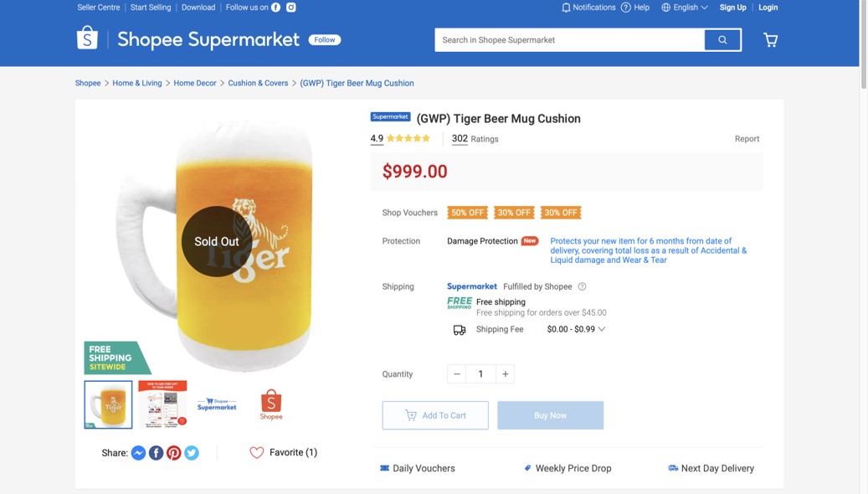Viewport: 868px width, 494px height.
Task: Open the shopping cart icon
Action: coord(770,40)
